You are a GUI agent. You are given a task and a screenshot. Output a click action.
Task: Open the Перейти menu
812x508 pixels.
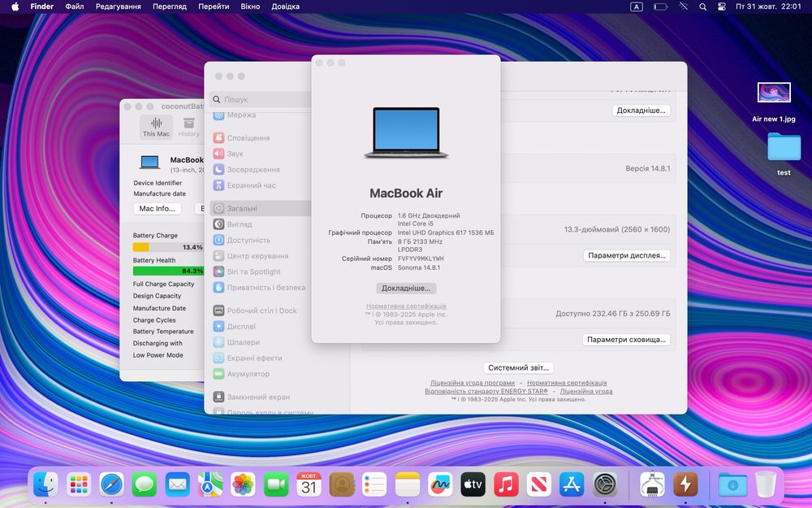(214, 7)
